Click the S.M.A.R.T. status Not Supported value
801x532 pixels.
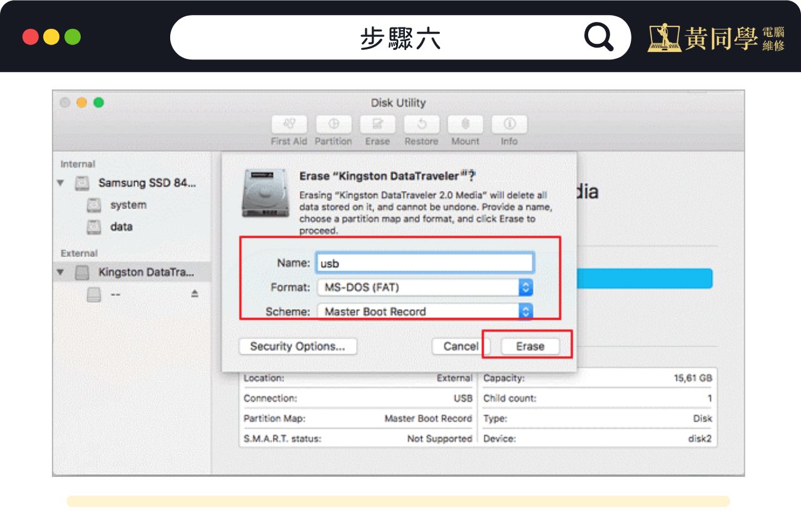point(440,439)
